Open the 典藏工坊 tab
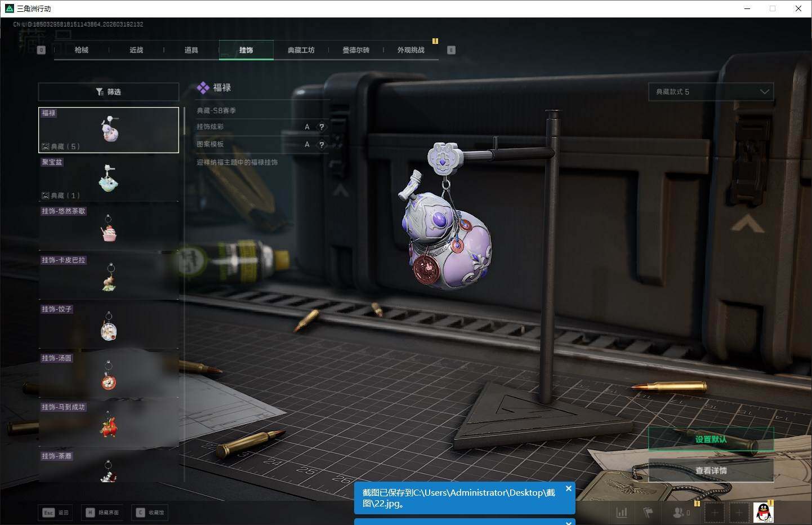Viewport: 812px width, 525px height. pos(301,50)
